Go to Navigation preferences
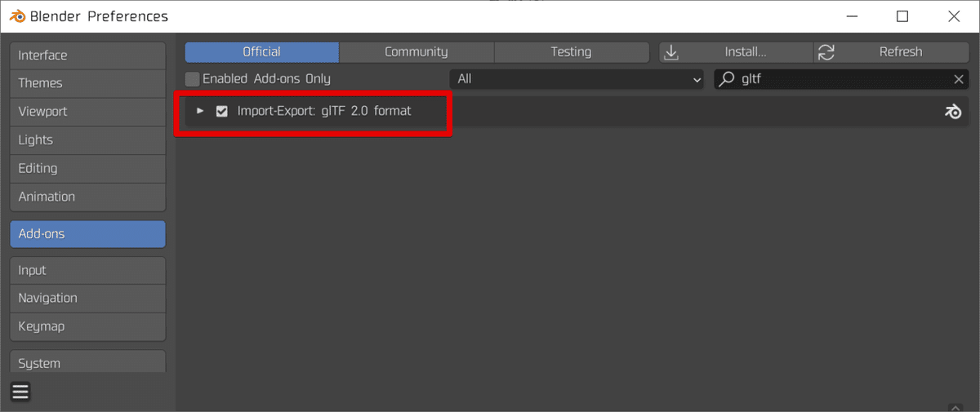Image resolution: width=980 pixels, height=412 pixels. pos(87,299)
